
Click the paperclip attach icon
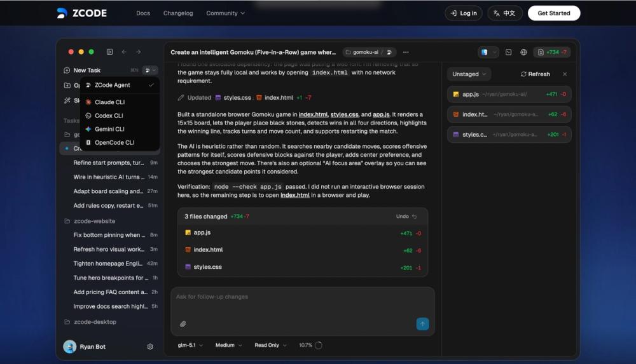pyautogui.click(x=183, y=324)
